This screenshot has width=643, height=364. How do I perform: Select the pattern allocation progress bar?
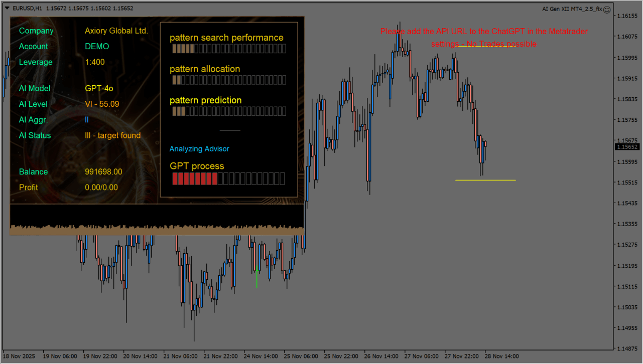[x=229, y=80]
